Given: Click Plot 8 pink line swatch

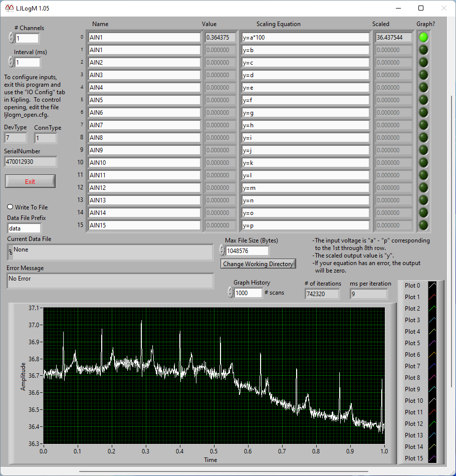Looking at the screenshot, I should (432, 378).
